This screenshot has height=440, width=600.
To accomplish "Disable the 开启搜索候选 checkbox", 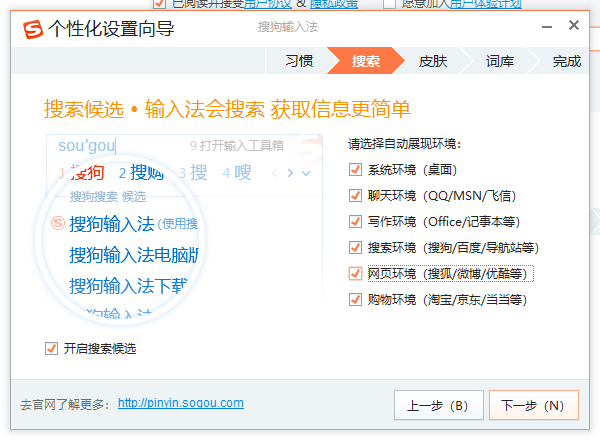I will [51, 349].
